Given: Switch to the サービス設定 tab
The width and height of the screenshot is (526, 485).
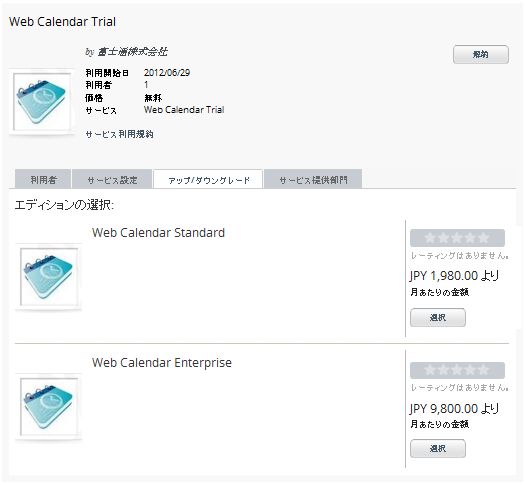Looking at the screenshot, I should pyautogui.click(x=112, y=179).
